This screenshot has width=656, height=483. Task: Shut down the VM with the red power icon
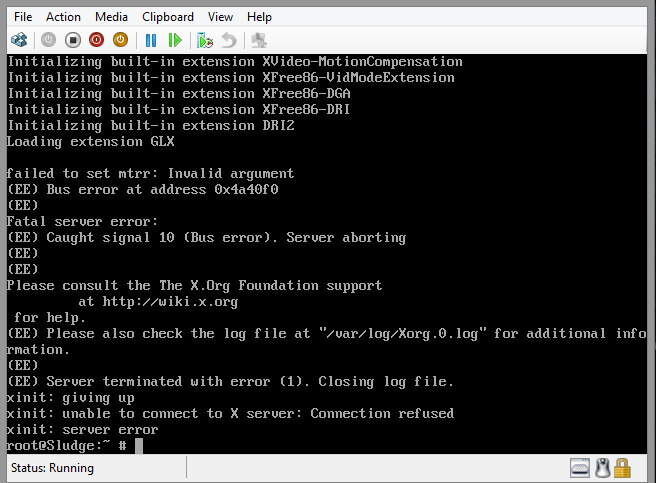tap(96, 40)
